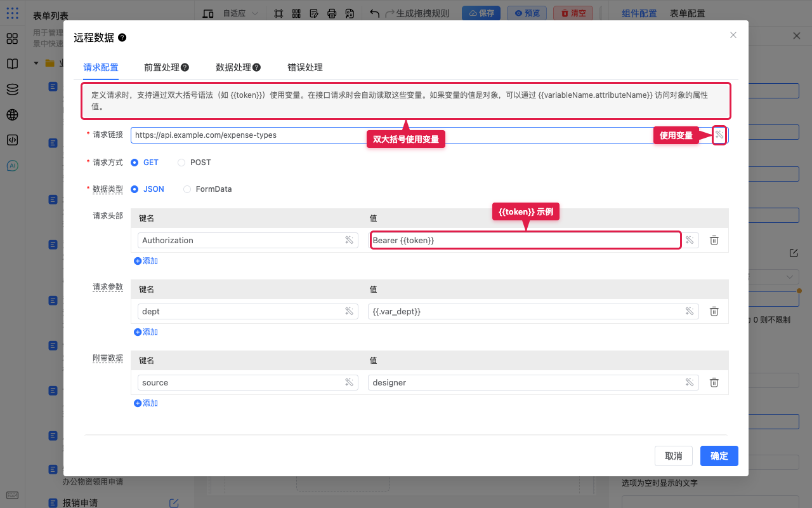Click 预览 button in toolbar
Image resolution: width=812 pixels, height=508 pixels.
coord(527,13)
